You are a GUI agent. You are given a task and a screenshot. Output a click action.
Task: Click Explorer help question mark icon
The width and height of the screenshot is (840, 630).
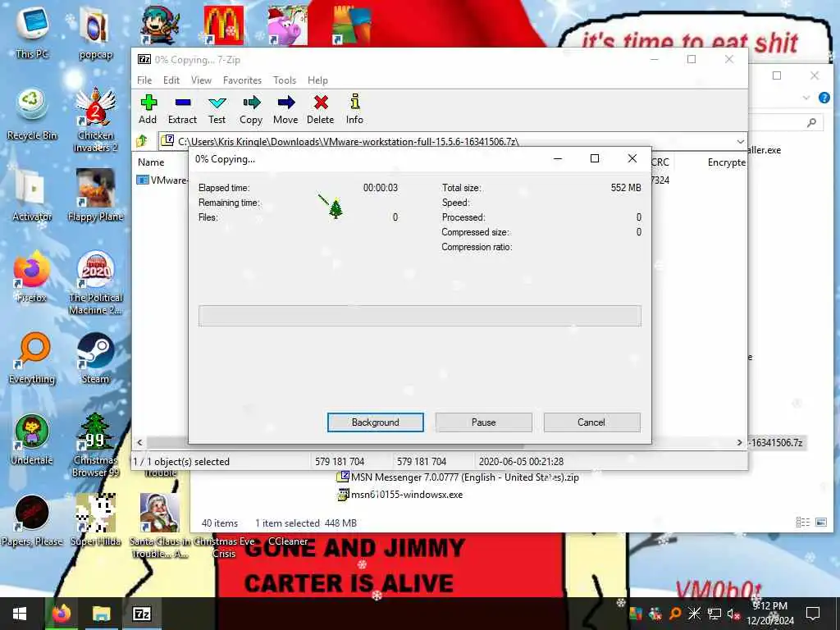[x=824, y=98]
